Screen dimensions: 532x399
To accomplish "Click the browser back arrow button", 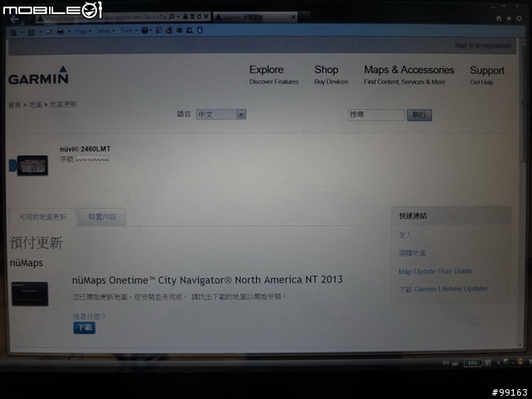I will pos(15,19).
